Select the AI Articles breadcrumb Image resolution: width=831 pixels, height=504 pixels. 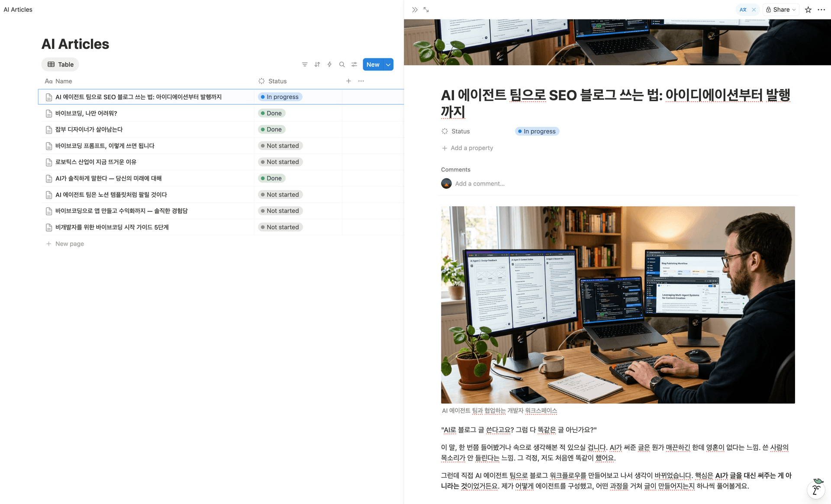[18, 9]
